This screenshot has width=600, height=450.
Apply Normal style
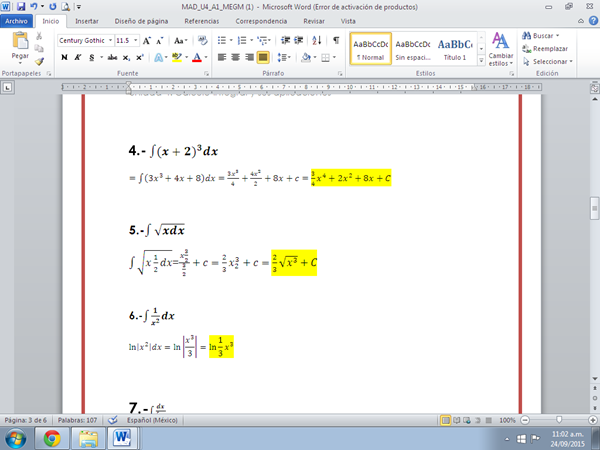click(370, 49)
